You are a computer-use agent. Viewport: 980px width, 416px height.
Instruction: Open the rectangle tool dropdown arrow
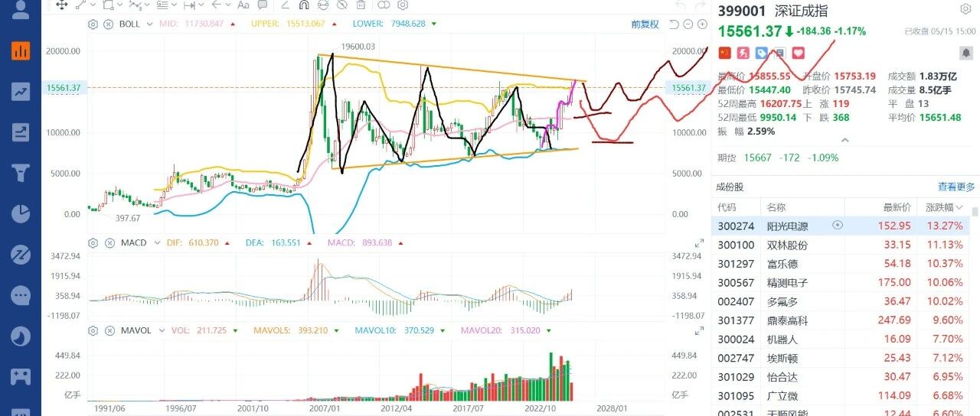[120, 5]
